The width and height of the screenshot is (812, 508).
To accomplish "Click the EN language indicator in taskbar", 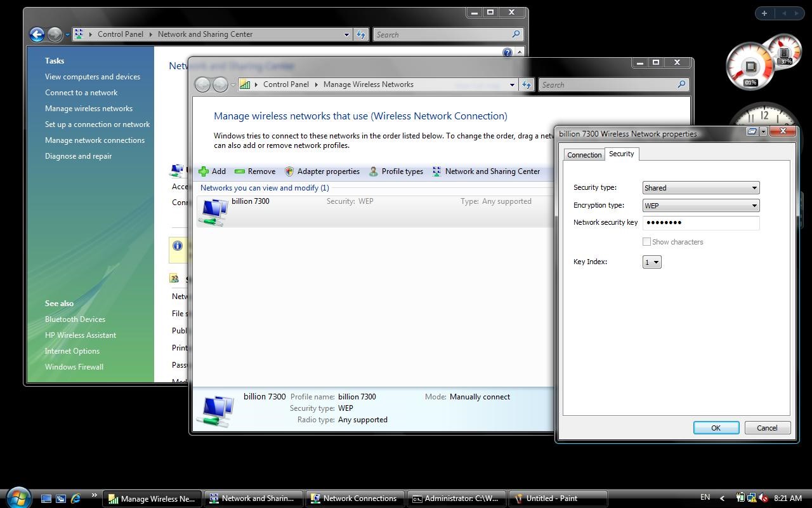I will tap(705, 498).
